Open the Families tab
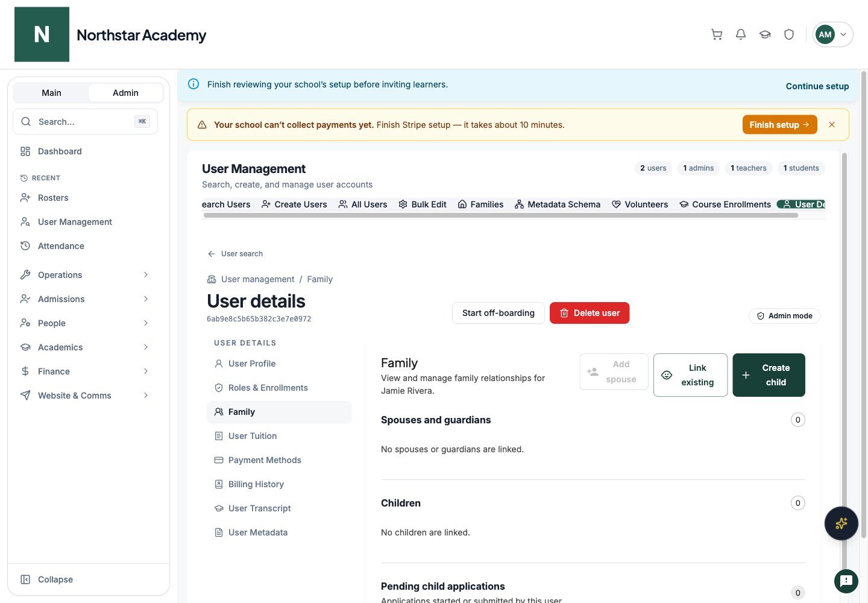 480,204
